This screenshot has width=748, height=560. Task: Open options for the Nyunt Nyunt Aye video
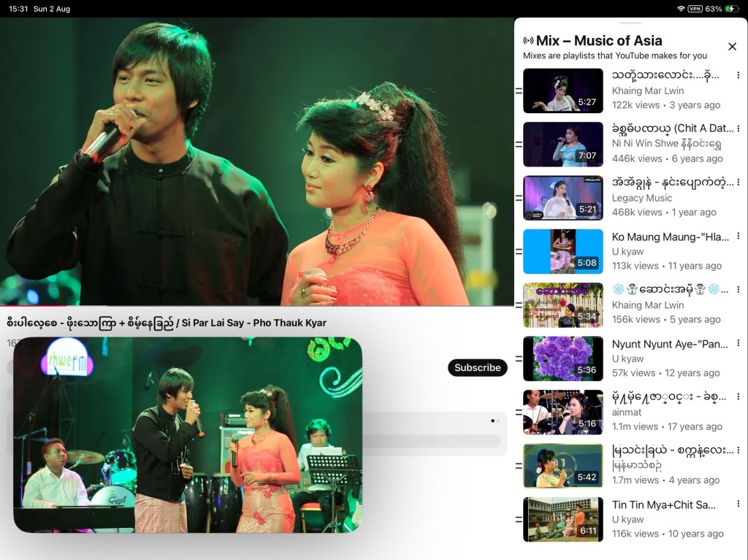pyautogui.click(x=738, y=343)
